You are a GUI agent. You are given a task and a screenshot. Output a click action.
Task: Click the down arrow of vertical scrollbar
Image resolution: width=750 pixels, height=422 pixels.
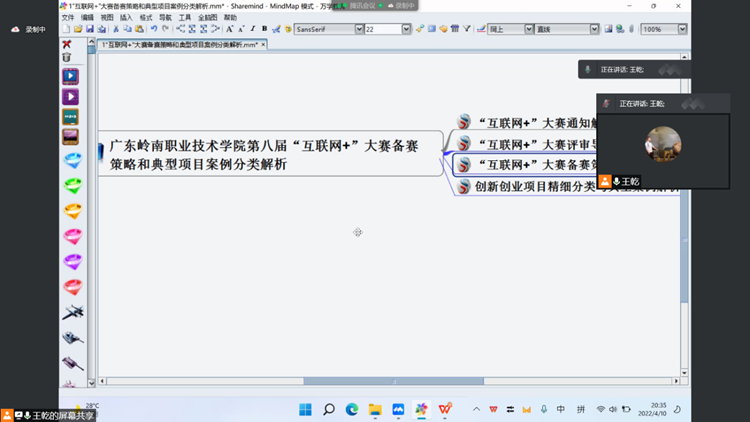[684, 373]
